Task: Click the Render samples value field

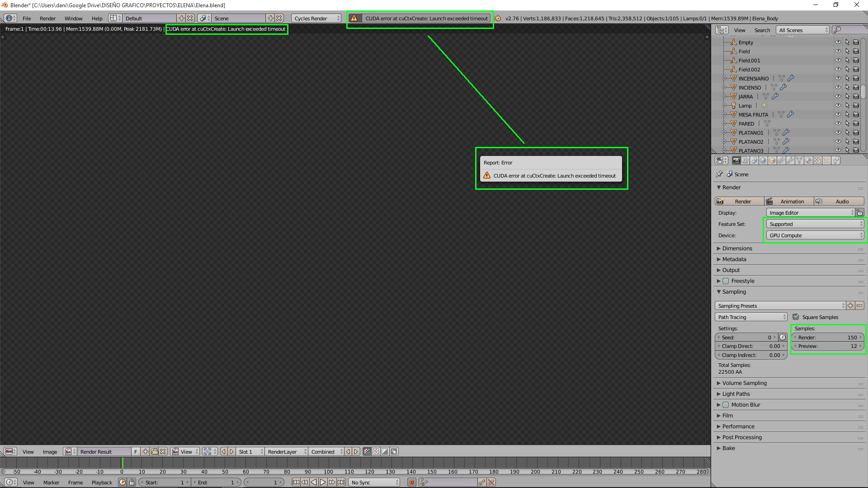Action: (x=828, y=338)
